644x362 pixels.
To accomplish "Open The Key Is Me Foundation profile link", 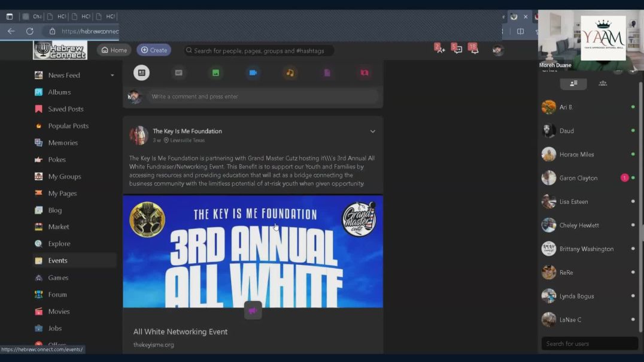I will click(x=187, y=131).
